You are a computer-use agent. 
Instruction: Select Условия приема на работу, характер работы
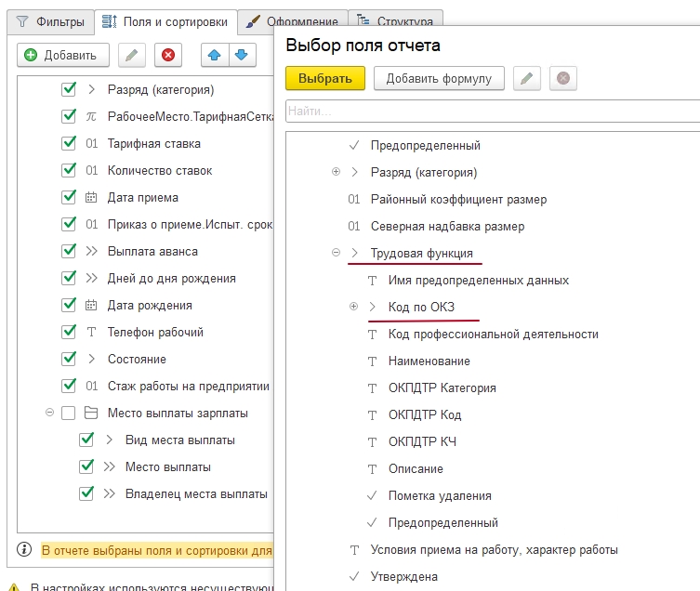tap(494, 550)
